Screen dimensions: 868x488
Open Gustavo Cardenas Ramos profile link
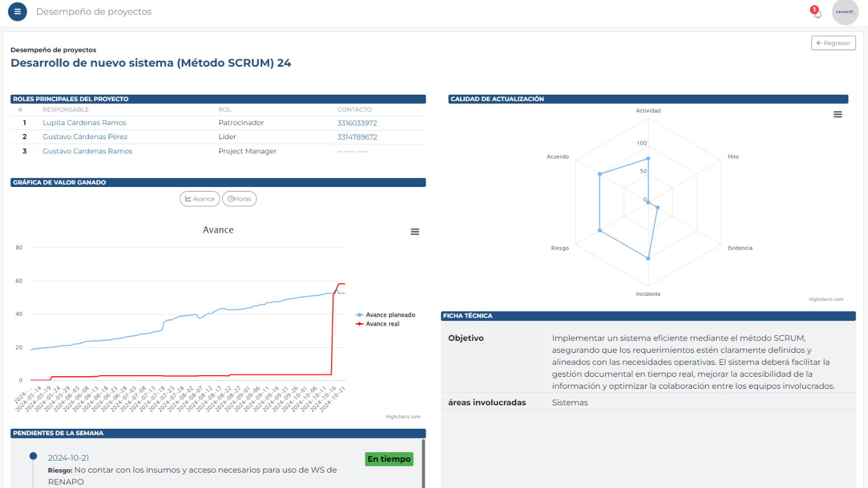click(87, 151)
